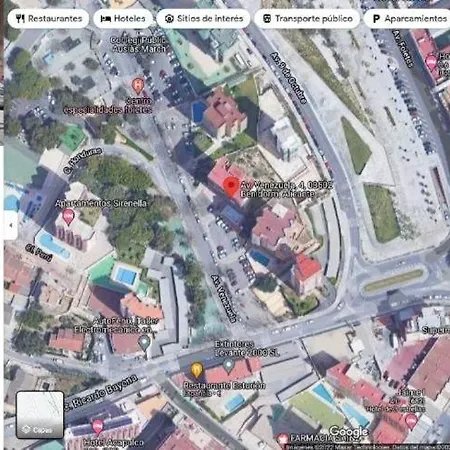Open the Capas layers thumbnail

coord(40,415)
